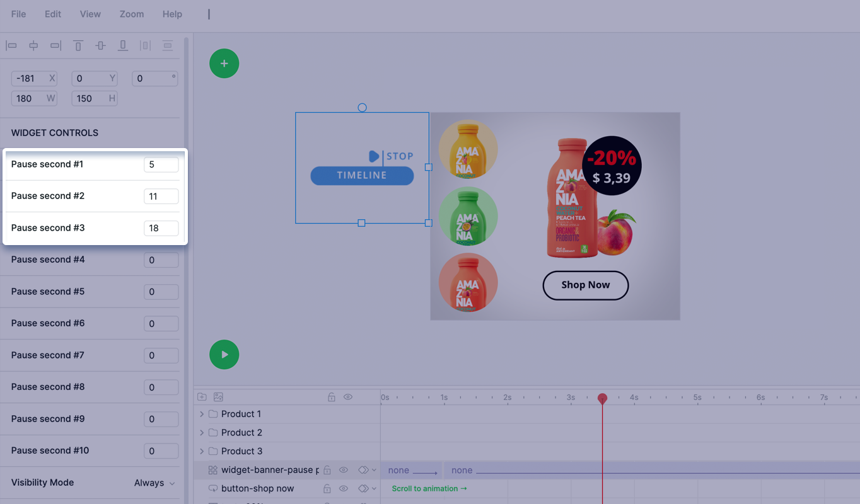Image resolution: width=860 pixels, height=504 pixels.
Task: Open the widget-banner-pause layer animation dropdown arrow
Action: point(374,470)
